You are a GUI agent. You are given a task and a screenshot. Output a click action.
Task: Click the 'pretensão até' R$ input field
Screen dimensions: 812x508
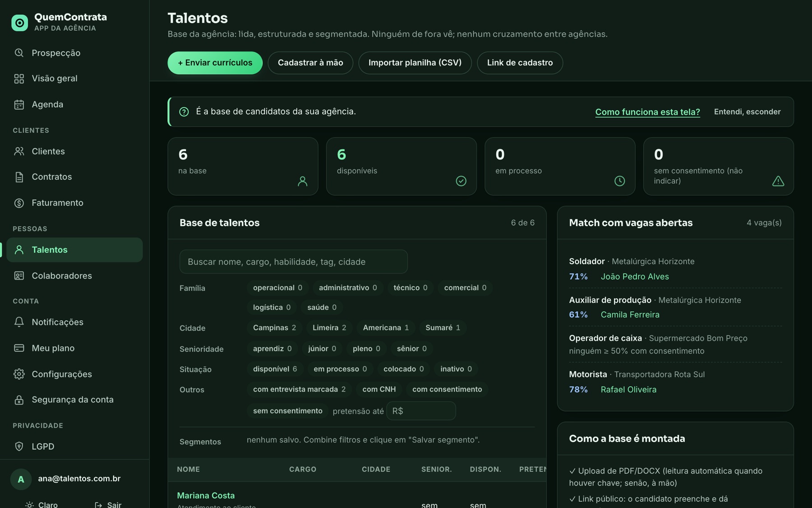pyautogui.click(x=421, y=411)
